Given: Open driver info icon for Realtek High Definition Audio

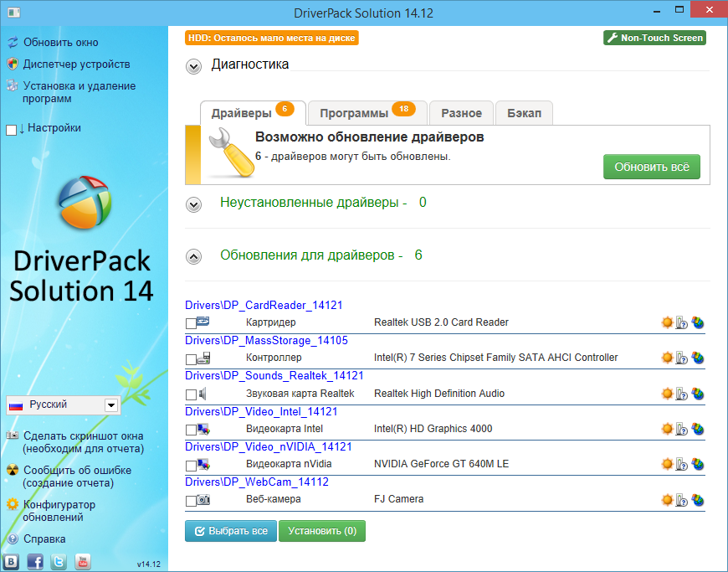Looking at the screenshot, I should 681,394.
